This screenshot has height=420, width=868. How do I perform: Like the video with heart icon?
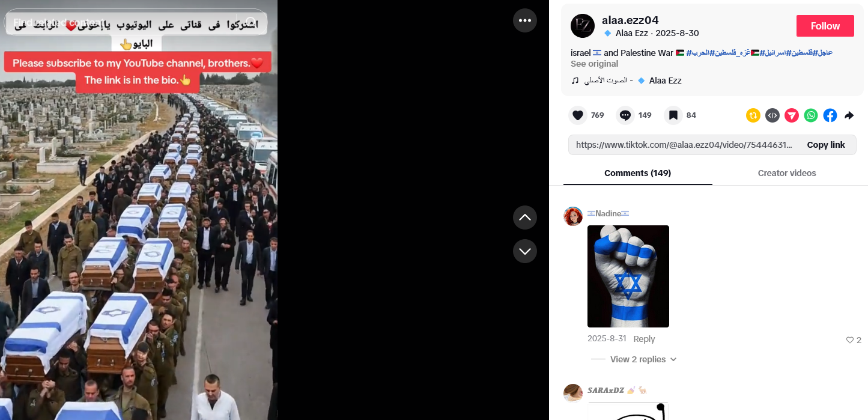point(578,115)
